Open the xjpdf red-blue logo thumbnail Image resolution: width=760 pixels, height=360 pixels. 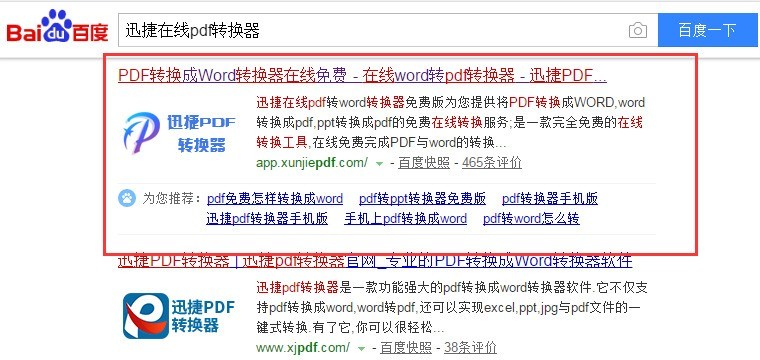click(178, 315)
